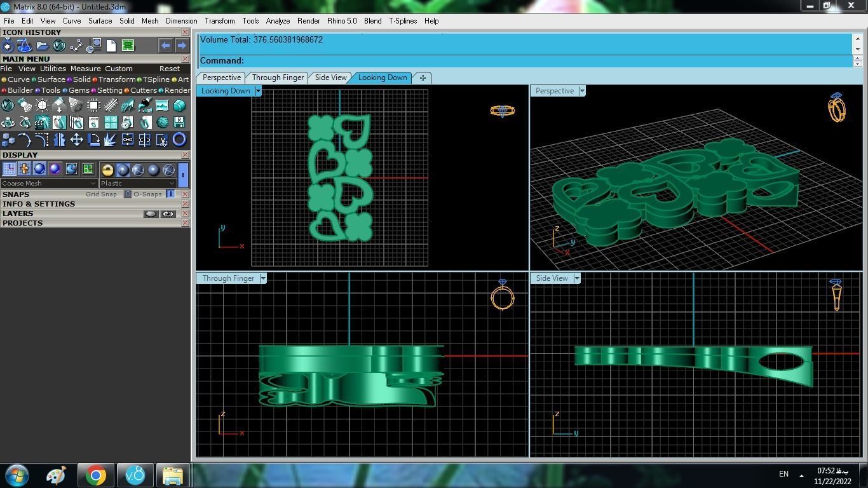Click the teal mesh sphere icon
The height and width of the screenshot is (488, 868).
click(162, 122)
